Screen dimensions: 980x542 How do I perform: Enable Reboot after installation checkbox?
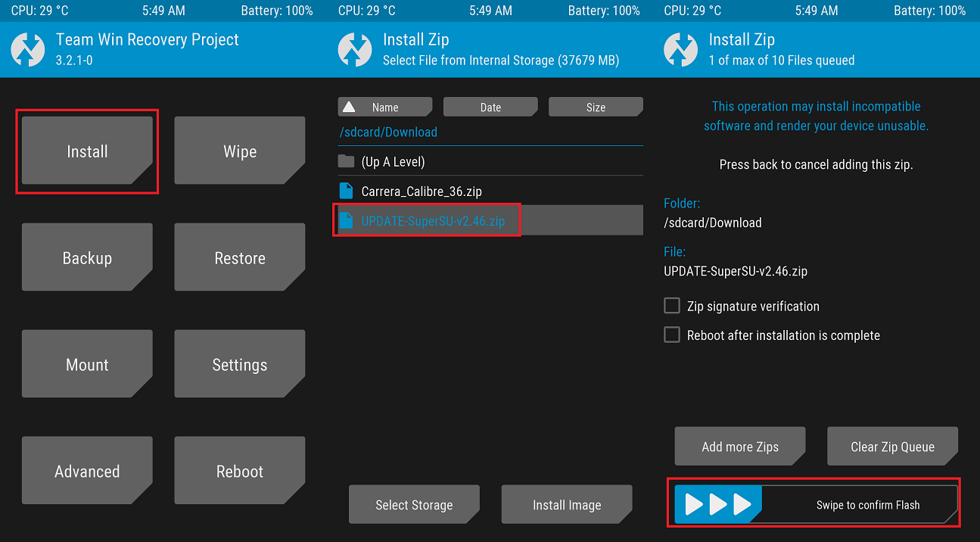coord(672,335)
